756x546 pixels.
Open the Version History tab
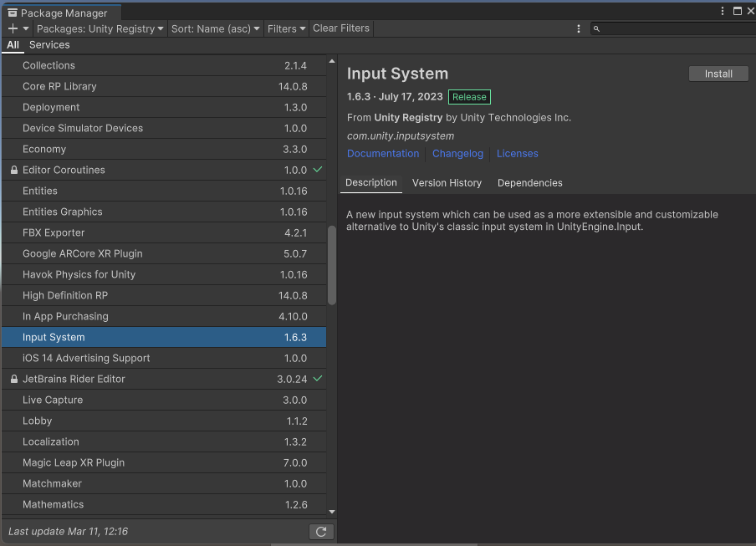(447, 182)
